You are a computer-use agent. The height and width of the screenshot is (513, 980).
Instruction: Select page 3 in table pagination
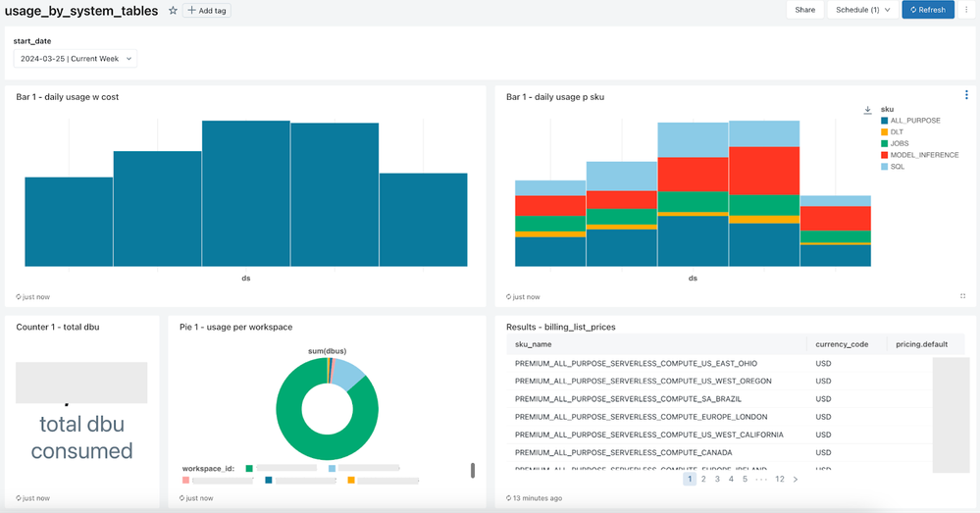[717, 480]
